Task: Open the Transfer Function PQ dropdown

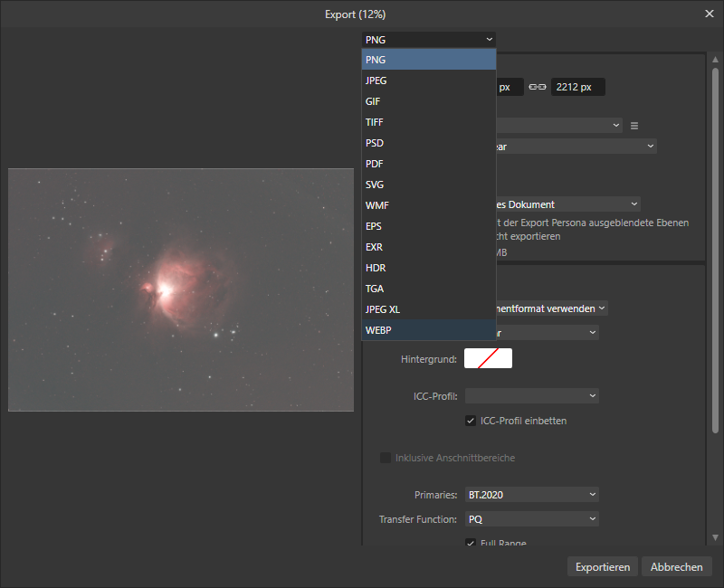Action: pos(531,518)
